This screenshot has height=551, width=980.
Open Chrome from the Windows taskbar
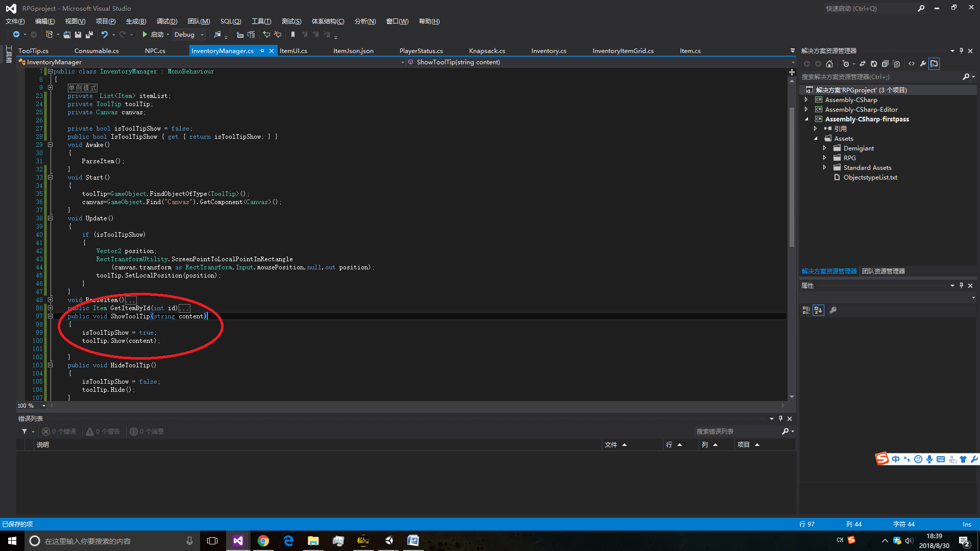[x=263, y=541]
